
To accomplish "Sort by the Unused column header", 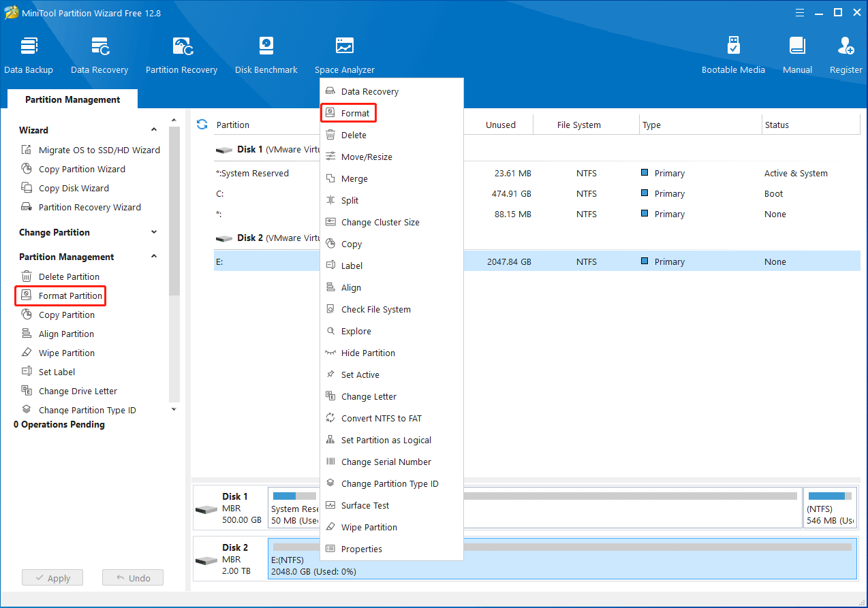I will click(x=501, y=125).
